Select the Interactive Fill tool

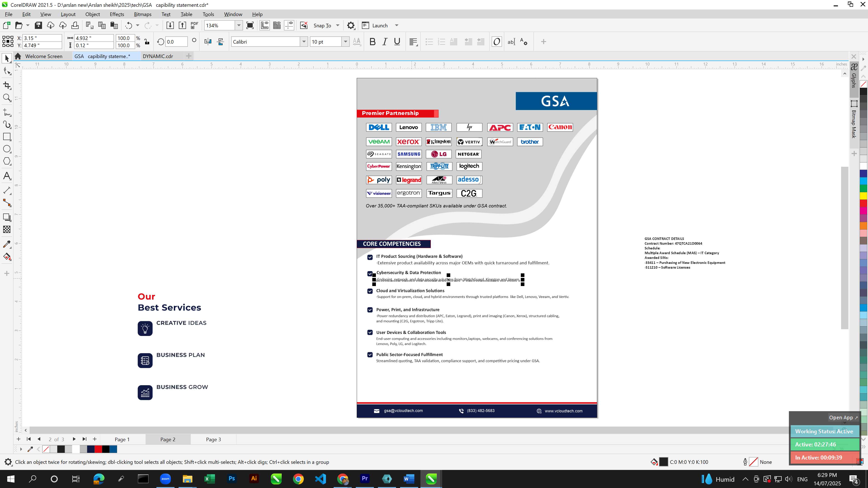7,257
